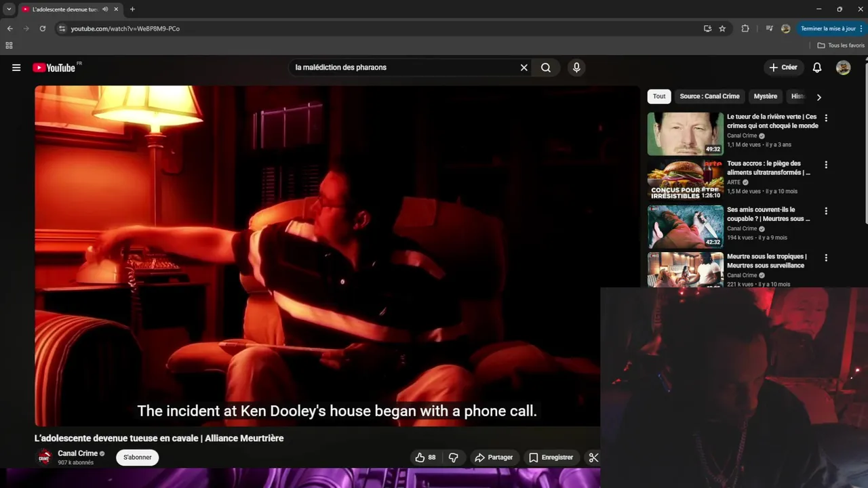Select the Source : Canal Crime chip

709,96
